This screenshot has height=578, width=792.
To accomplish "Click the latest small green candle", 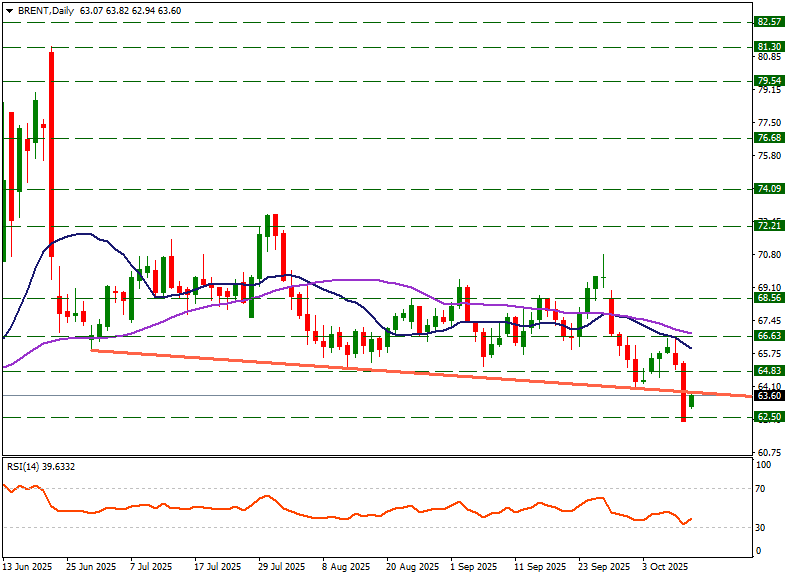I will pyautogui.click(x=691, y=401).
